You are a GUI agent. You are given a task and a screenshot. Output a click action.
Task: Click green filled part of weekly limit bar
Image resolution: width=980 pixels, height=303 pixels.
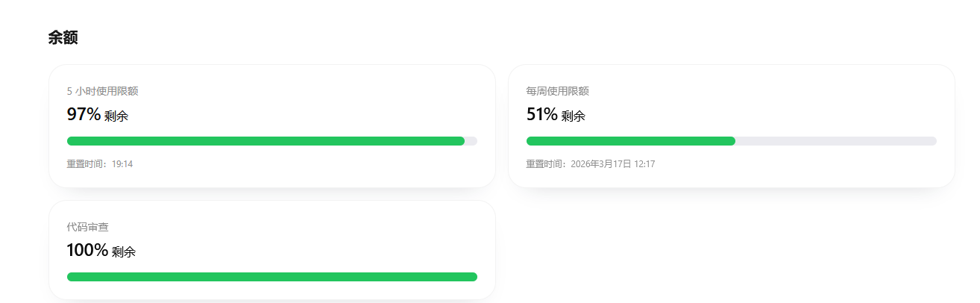pyautogui.click(x=631, y=141)
